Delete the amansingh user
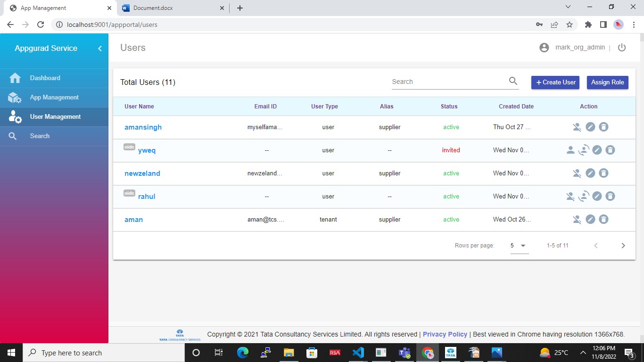Image resolution: width=644 pixels, height=362 pixels. (603, 127)
